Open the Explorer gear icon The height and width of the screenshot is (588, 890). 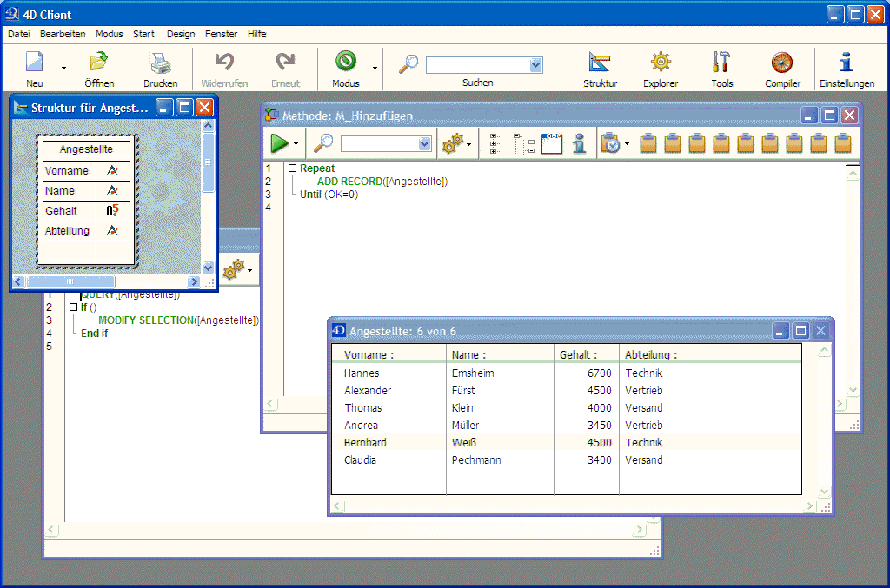click(661, 64)
